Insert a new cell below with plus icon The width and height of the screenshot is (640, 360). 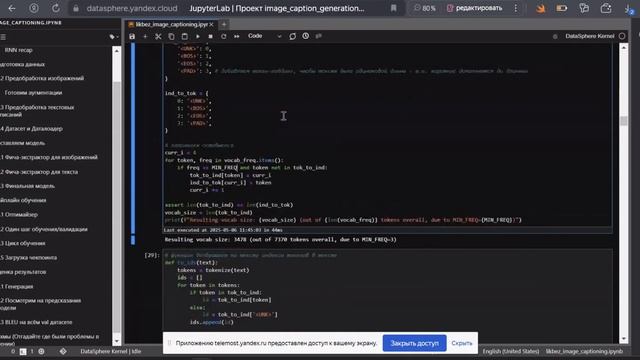(145, 36)
